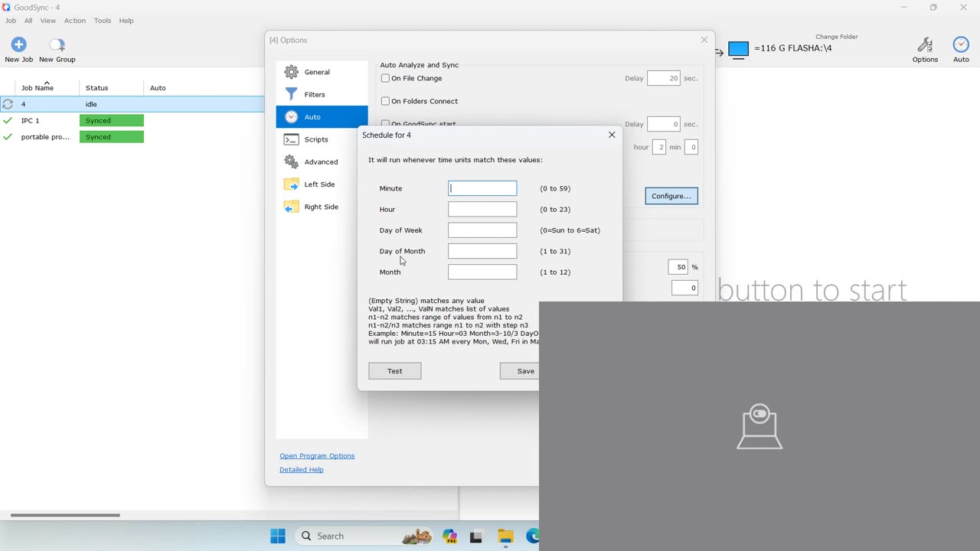
Task: Enable On File Change checkbox
Action: [385, 78]
